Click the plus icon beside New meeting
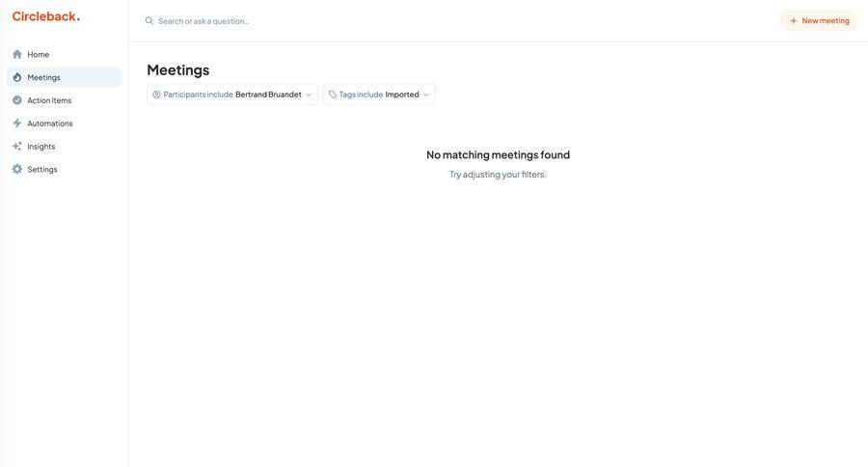Screen dimensions: 868x467 pyautogui.click(x=794, y=21)
